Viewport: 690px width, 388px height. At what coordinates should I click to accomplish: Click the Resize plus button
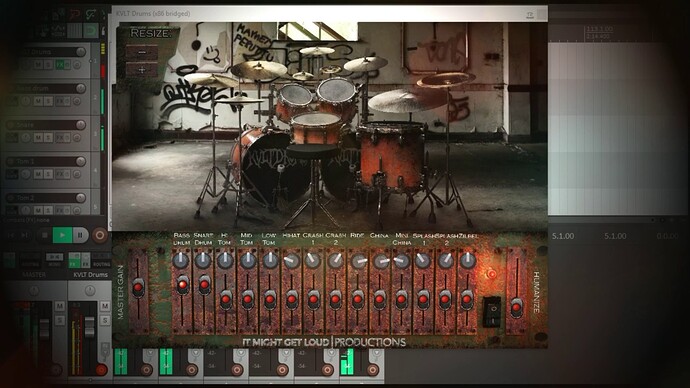tap(142, 70)
